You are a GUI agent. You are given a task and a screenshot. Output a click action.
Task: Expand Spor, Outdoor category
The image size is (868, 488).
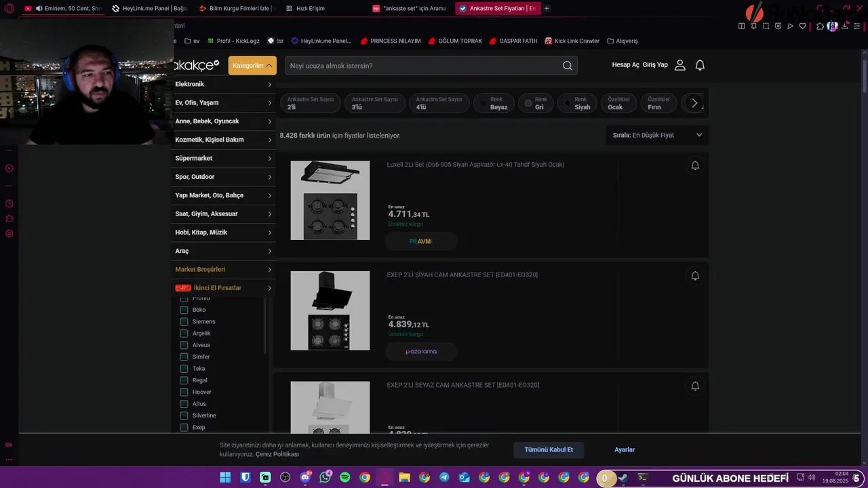point(223,177)
